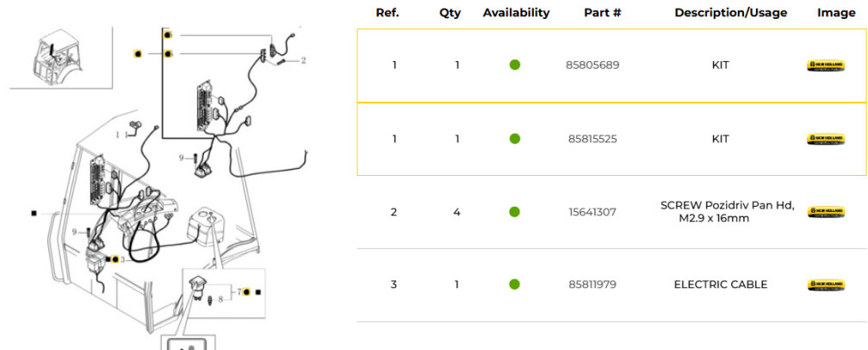The width and height of the screenshot is (868, 350).
Task: Select availability dot for part 85811979
Action: click(515, 284)
